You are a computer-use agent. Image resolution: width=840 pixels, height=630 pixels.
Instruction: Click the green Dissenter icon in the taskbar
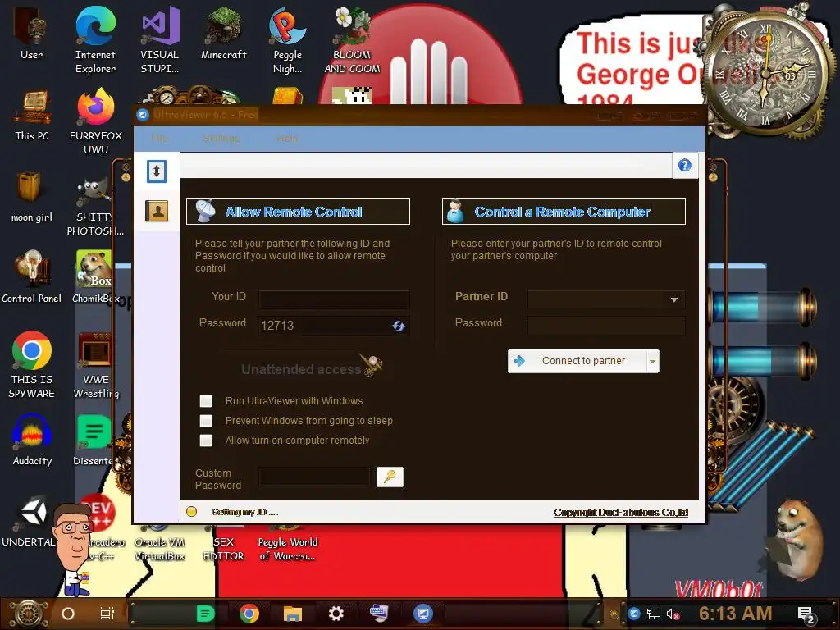[x=205, y=614]
